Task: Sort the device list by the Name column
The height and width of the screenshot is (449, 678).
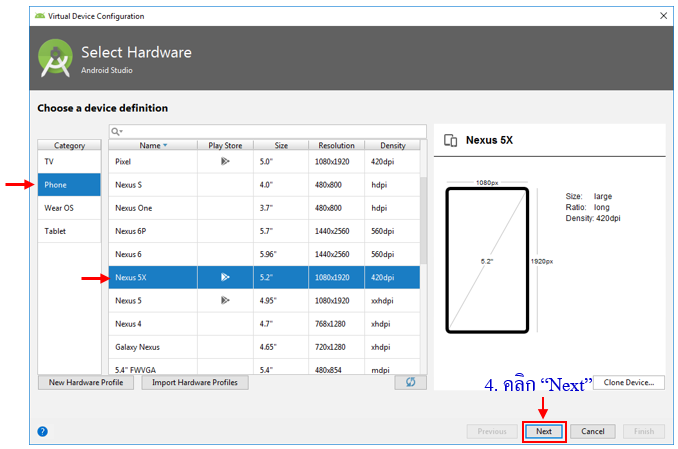Action: pyautogui.click(x=152, y=146)
